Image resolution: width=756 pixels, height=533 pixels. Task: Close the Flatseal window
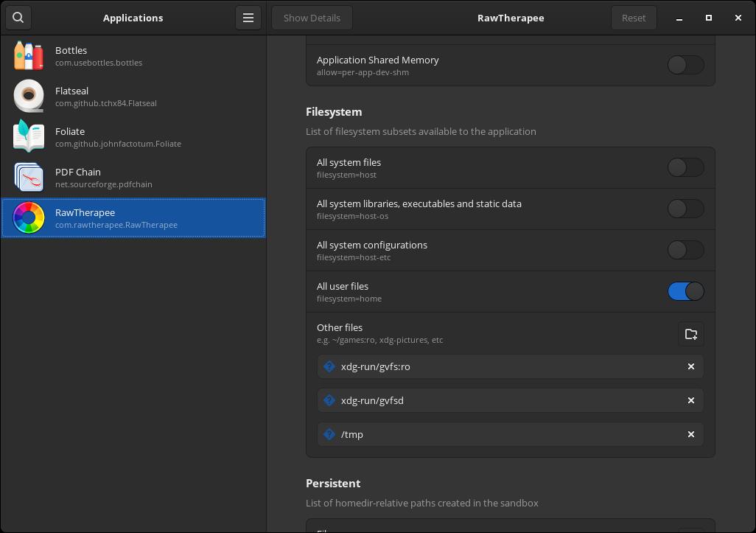click(738, 18)
